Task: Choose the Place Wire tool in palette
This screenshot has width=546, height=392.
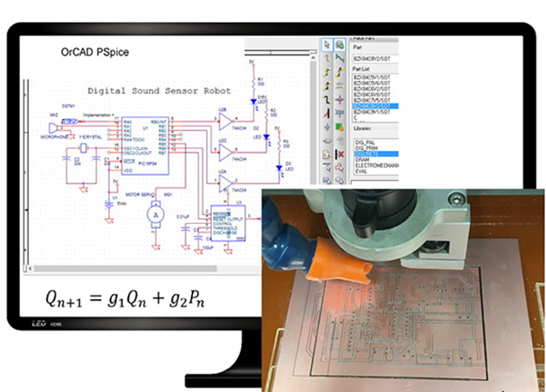Action: [x=326, y=60]
